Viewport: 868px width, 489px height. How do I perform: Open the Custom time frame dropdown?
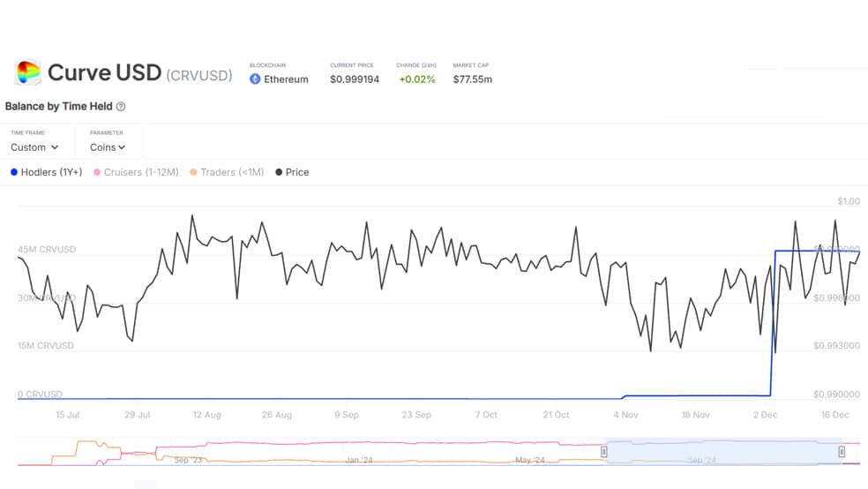point(34,147)
